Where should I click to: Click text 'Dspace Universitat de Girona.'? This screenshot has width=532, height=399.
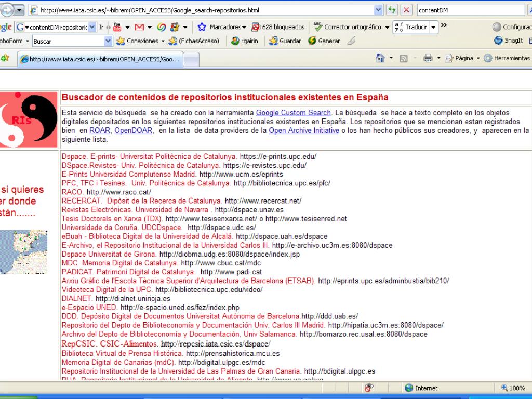pos(109,254)
